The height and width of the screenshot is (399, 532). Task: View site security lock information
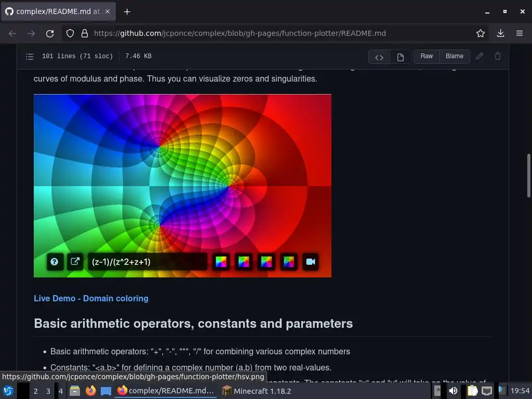(x=85, y=33)
